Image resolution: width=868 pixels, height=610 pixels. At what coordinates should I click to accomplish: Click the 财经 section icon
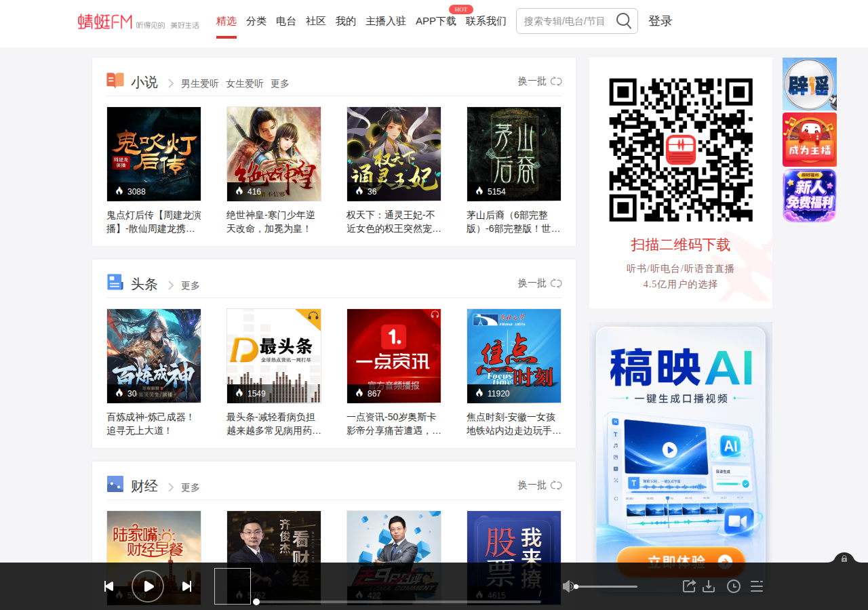tap(115, 484)
